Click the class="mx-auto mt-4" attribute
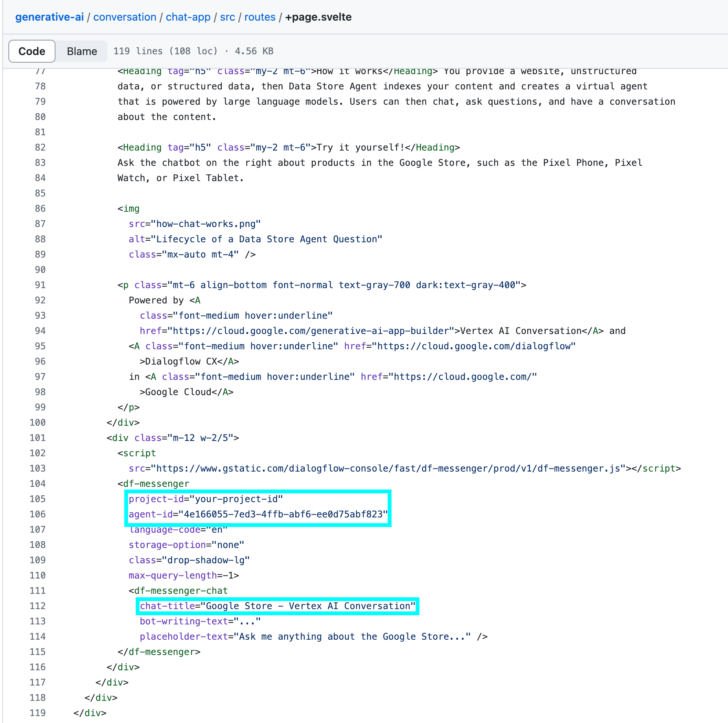The height and width of the screenshot is (723, 728). point(184,255)
